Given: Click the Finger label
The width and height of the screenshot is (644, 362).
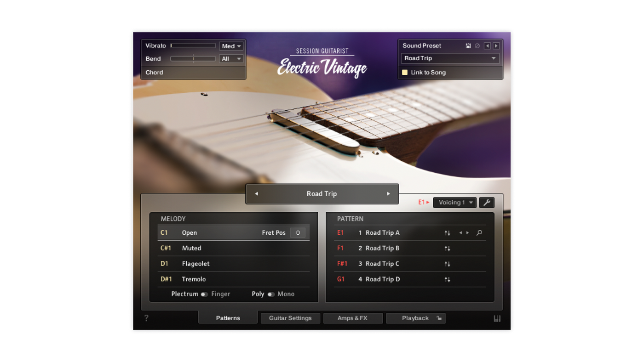Looking at the screenshot, I should (221, 294).
